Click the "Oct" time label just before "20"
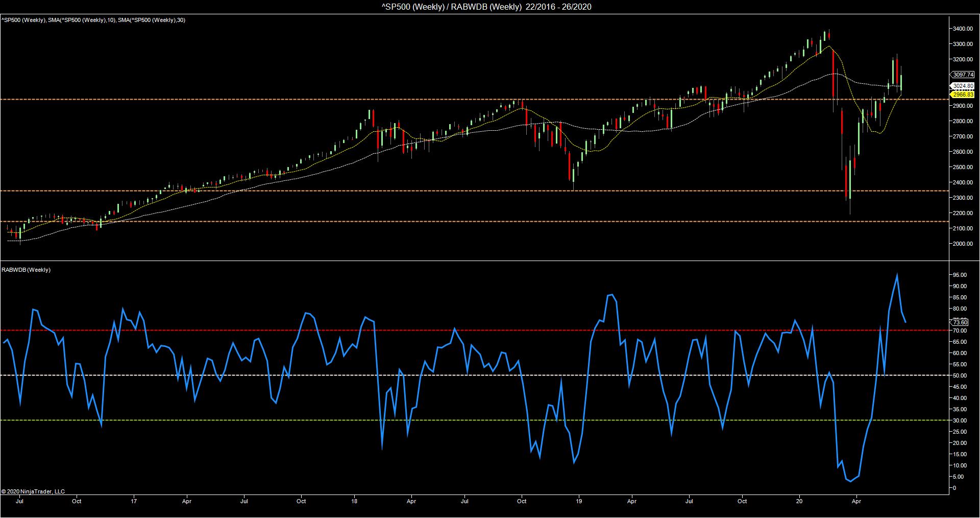The width and height of the screenshot is (980, 518). click(742, 501)
